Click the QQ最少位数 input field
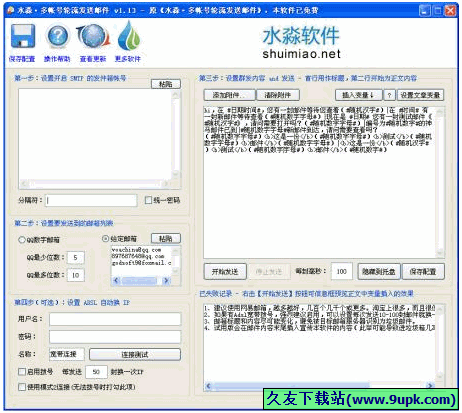The width and height of the screenshot is (462, 413). (x=76, y=257)
